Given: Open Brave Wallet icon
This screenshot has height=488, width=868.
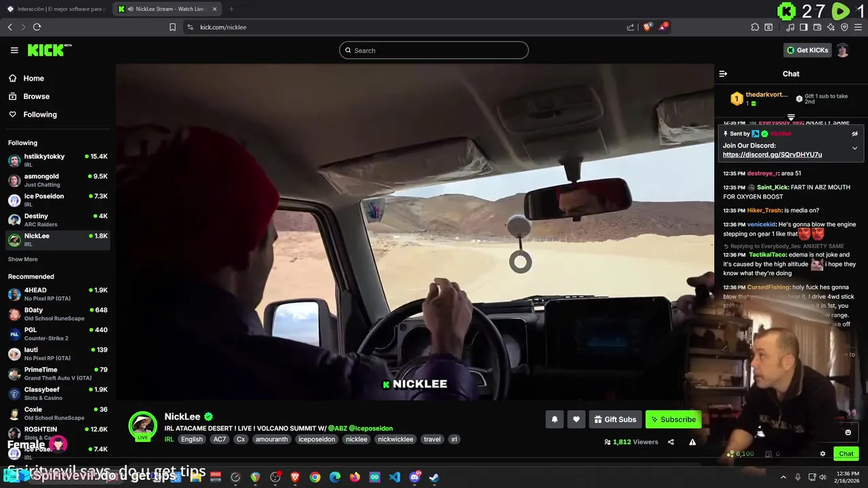Looking at the screenshot, I should pyautogui.click(x=817, y=27).
